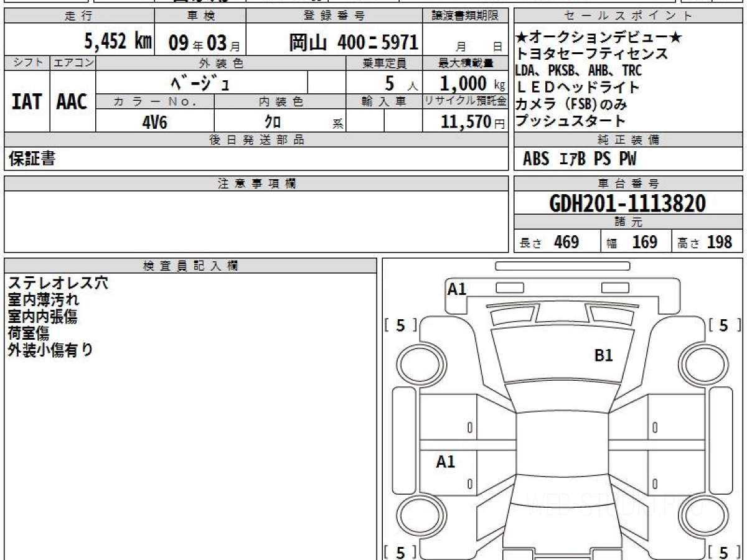Select the registration number 岡山 400 5971
Screen dimensions: 747x560
(x=353, y=42)
